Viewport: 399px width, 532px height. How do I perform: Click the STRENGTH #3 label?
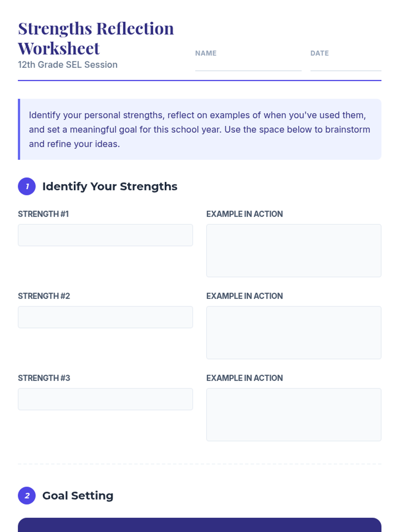[x=44, y=378]
